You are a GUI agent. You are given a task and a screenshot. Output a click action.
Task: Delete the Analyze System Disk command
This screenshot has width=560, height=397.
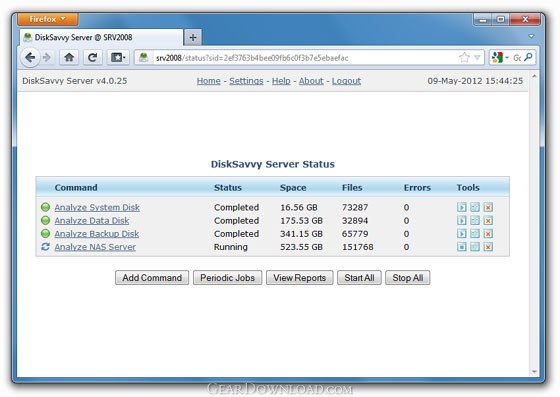tap(488, 207)
